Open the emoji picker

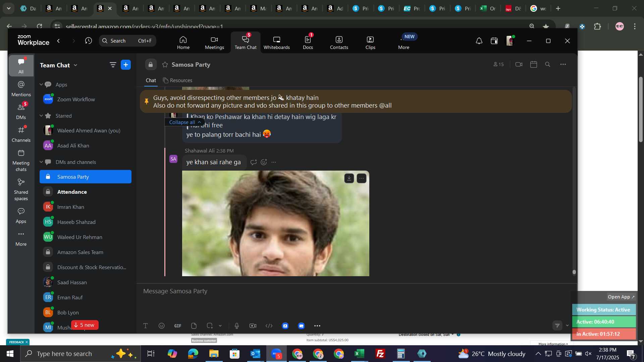(162, 326)
